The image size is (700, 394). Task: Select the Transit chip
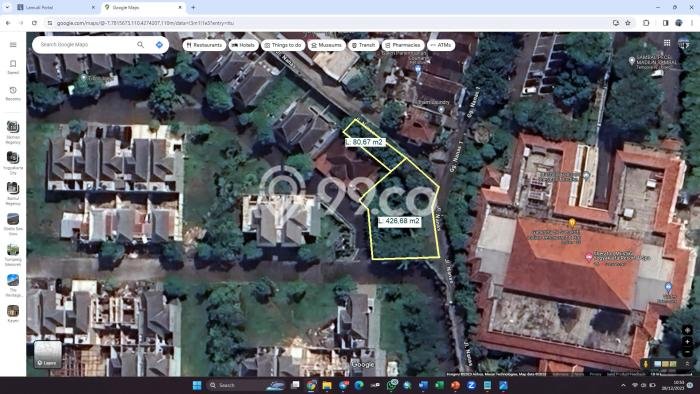[363, 45]
